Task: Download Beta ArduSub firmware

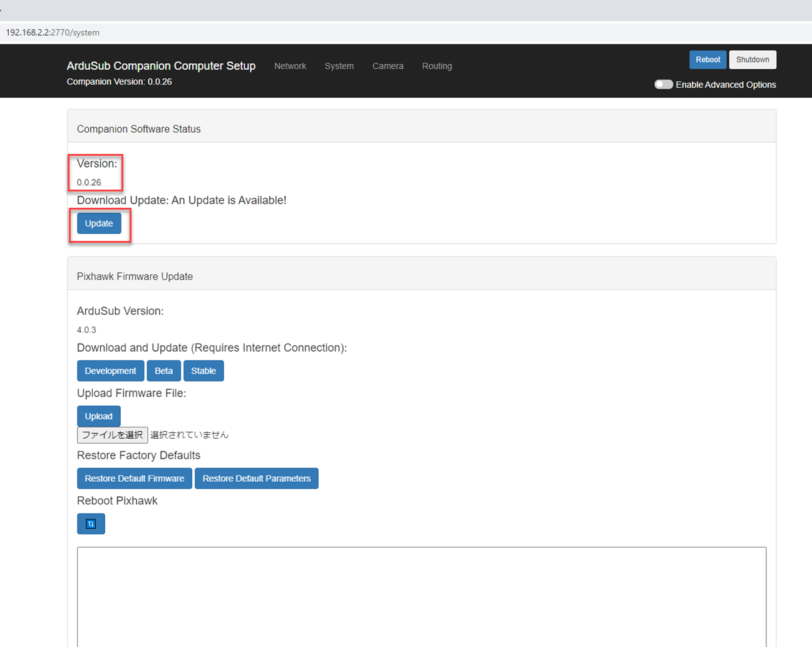Action: click(163, 370)
